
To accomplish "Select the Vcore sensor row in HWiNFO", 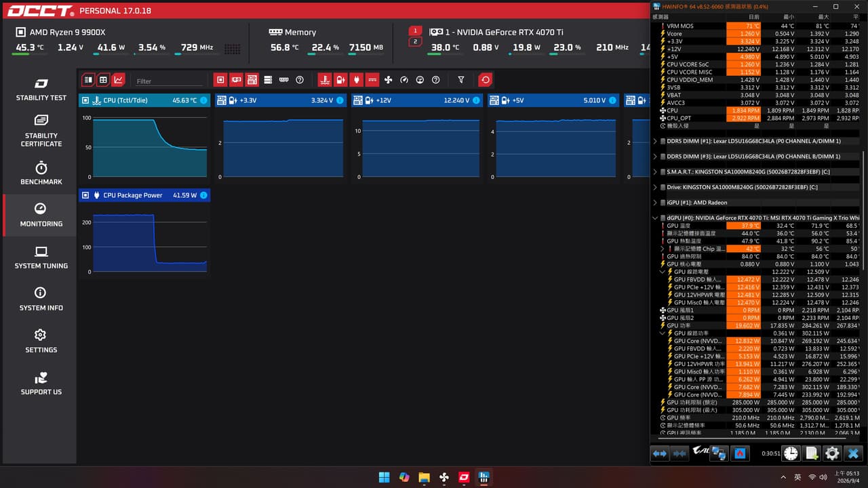I will point(755,33).
